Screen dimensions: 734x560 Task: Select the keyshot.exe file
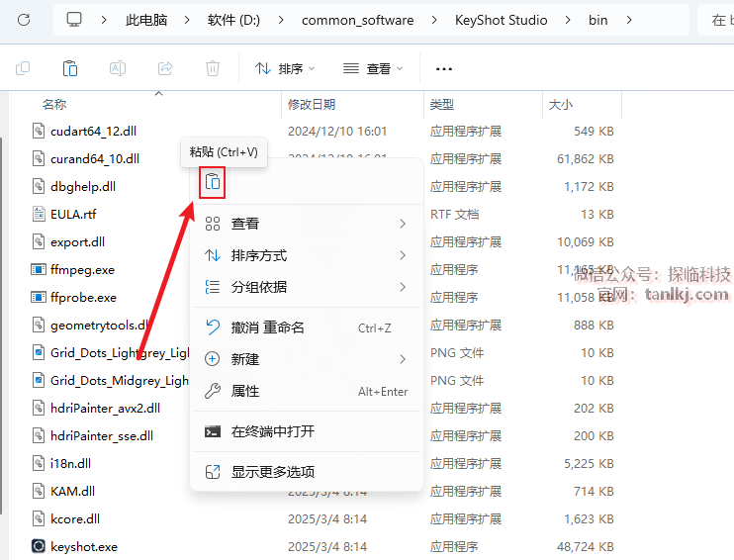click(83, 546)
